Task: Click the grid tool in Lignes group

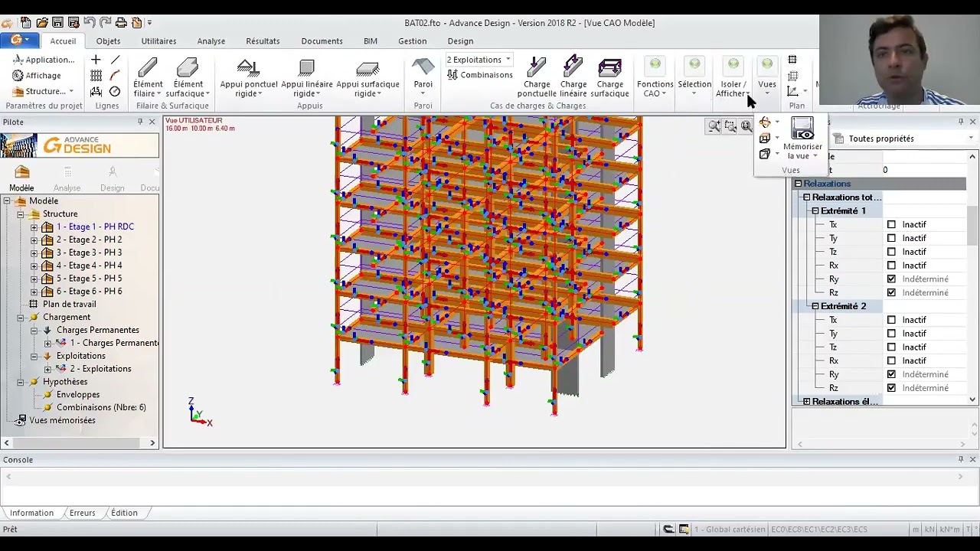Action: pos(96,75)
